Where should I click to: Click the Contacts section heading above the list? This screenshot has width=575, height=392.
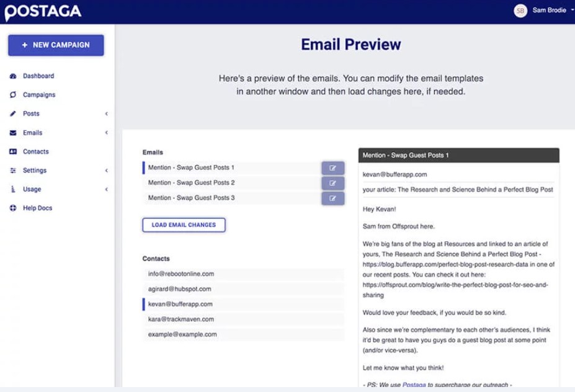(156, 259)
